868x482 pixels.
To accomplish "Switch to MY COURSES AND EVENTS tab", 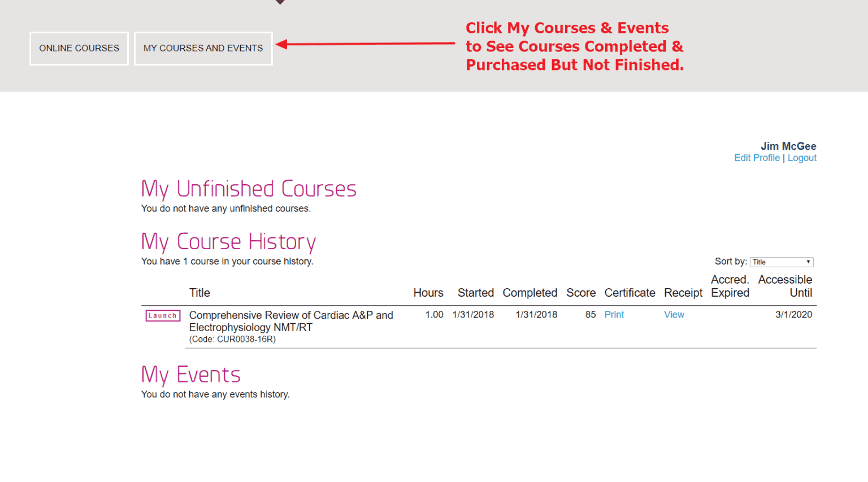I will pos(203,48).
